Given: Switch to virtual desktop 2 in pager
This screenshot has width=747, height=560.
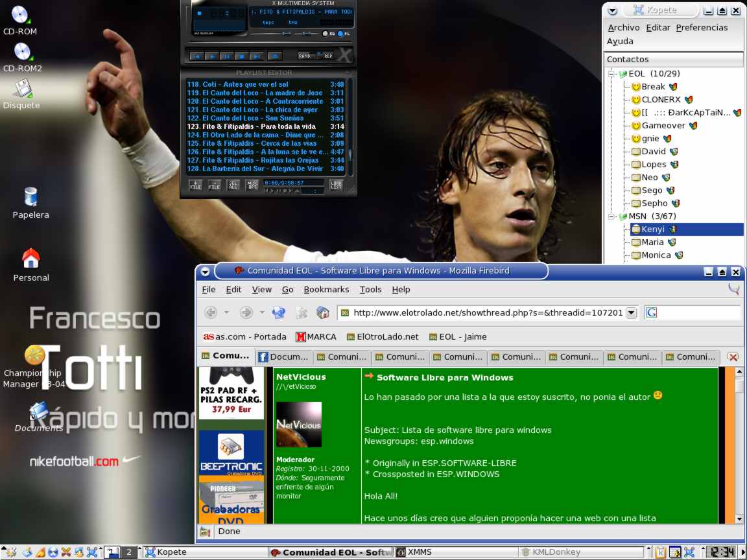Looking at the screenshot, I should [x=128, y=552].
